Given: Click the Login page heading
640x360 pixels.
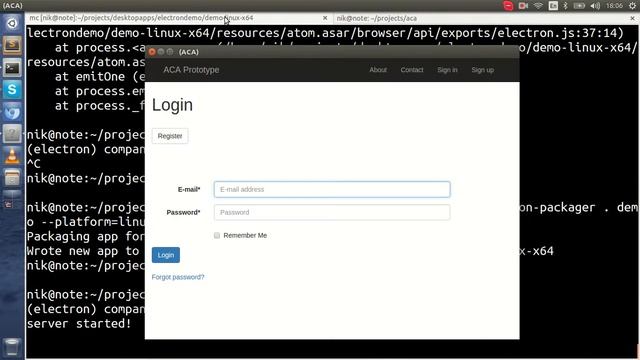Looking at the screenshot, I should click(x=172, y=105).
